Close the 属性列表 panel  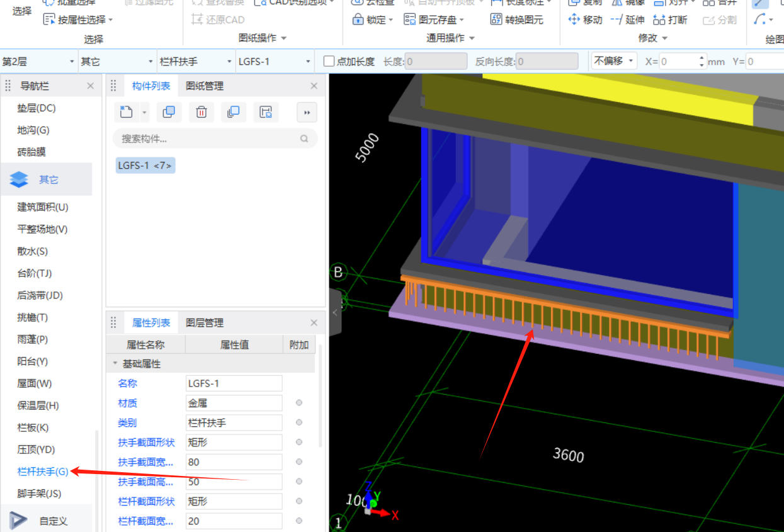[314, 323]
